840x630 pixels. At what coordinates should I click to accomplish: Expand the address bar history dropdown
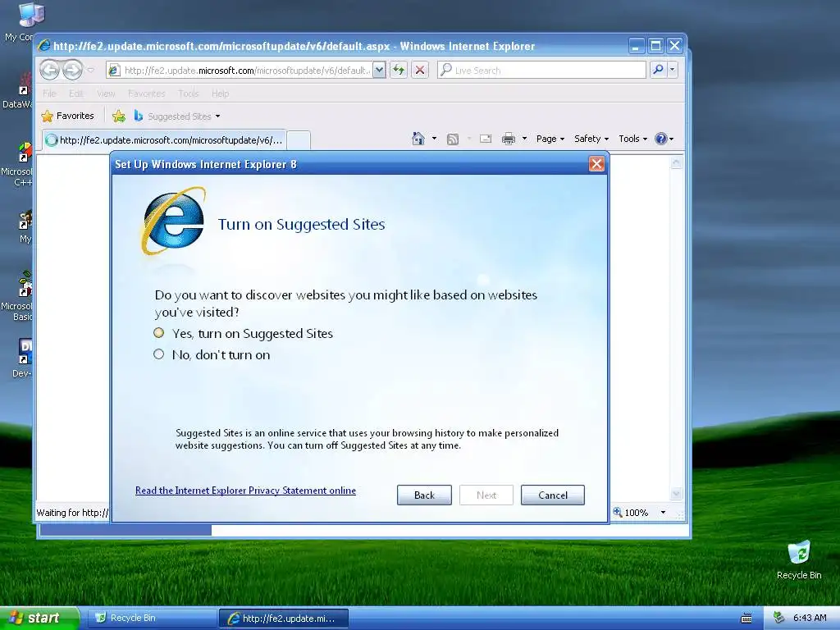pyautogui.click(x=379, y=71)
